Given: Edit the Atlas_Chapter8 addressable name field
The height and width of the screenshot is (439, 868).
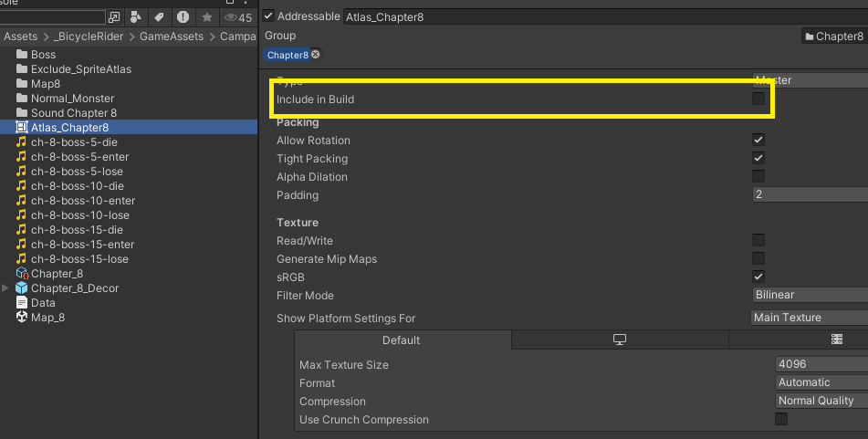Looking at the screenshot, I should pos(606,16).
